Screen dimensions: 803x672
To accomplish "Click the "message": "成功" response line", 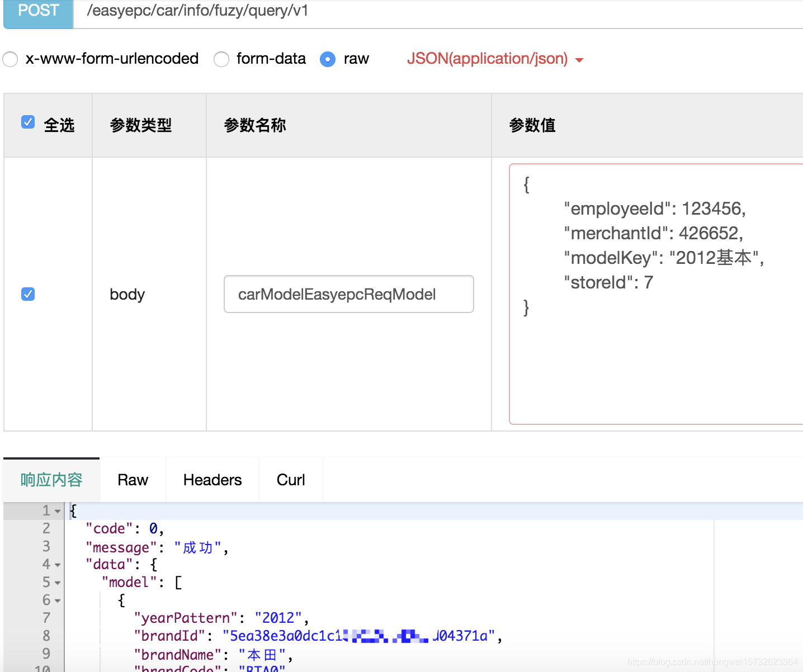I will pos(157,547).
